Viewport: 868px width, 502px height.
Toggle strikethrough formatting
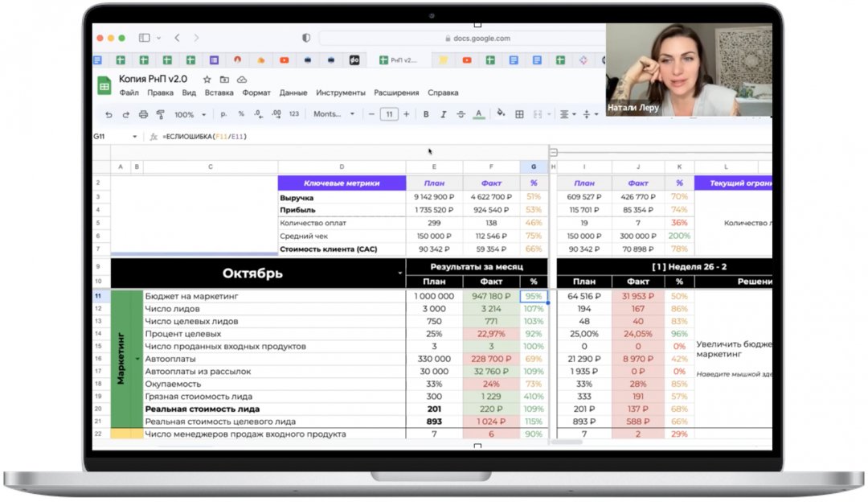[x=461, y=114]
